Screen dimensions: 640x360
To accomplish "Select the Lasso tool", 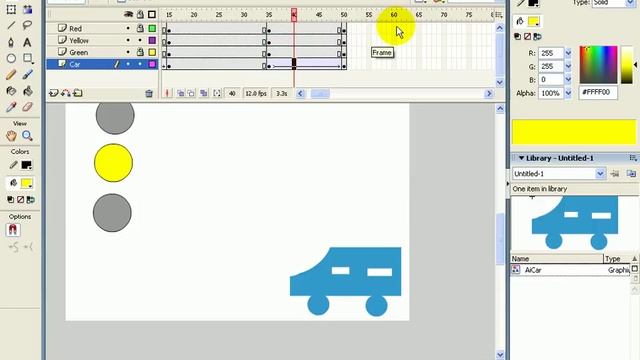I will tap(27, 26).
